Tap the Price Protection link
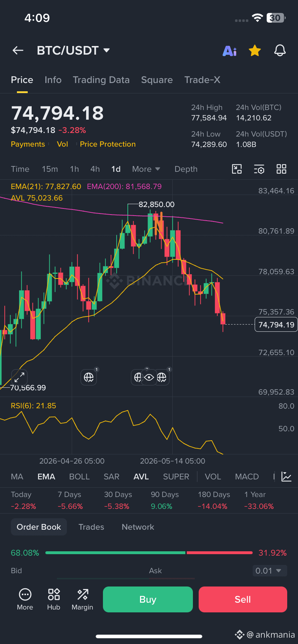Image resolution: width=298 pixels, height=644 pixels. 108,144
